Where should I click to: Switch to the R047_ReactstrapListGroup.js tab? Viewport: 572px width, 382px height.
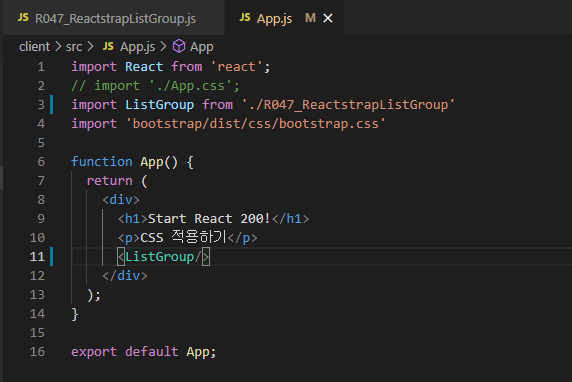114,18
